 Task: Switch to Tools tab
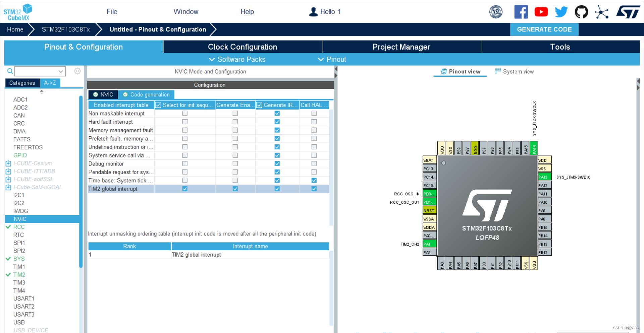560,47
